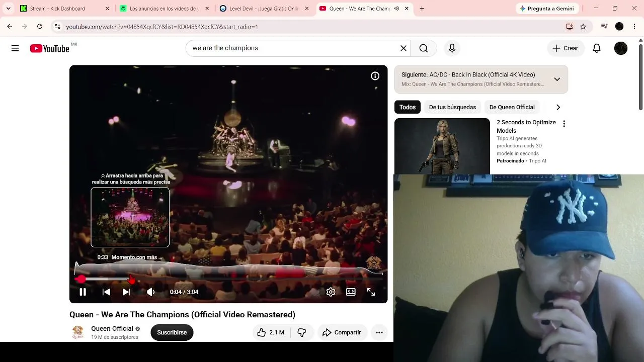Mute the Queen tab's audio

pyautogui.click(x=396, y=9)
